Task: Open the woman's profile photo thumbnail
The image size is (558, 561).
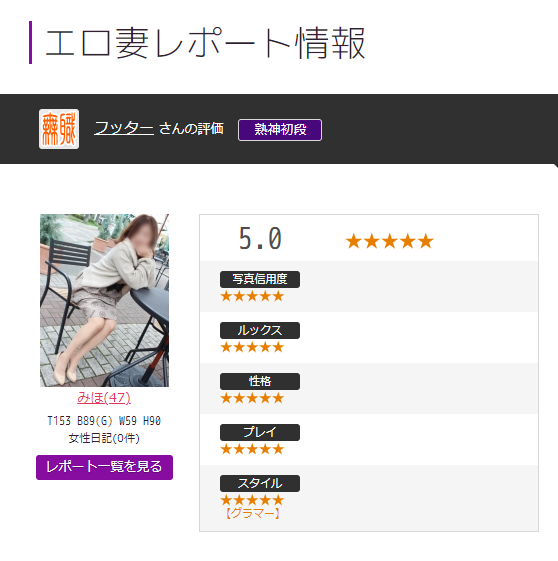Action: [104, 300]
